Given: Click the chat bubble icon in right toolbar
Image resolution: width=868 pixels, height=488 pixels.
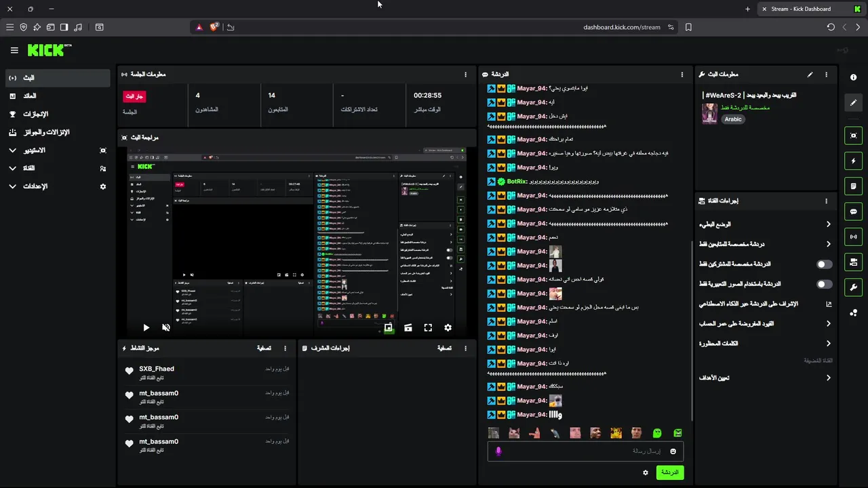Looking at the screenshot, I should tap(853, 211).
